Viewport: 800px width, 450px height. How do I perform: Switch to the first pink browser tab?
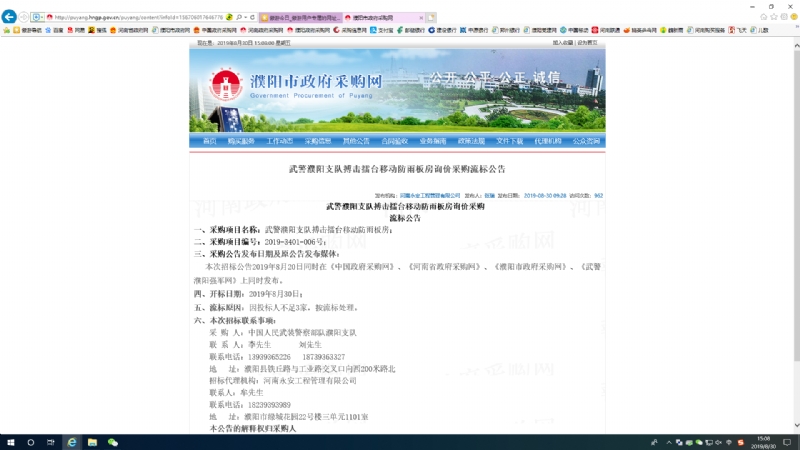(301, 17)
